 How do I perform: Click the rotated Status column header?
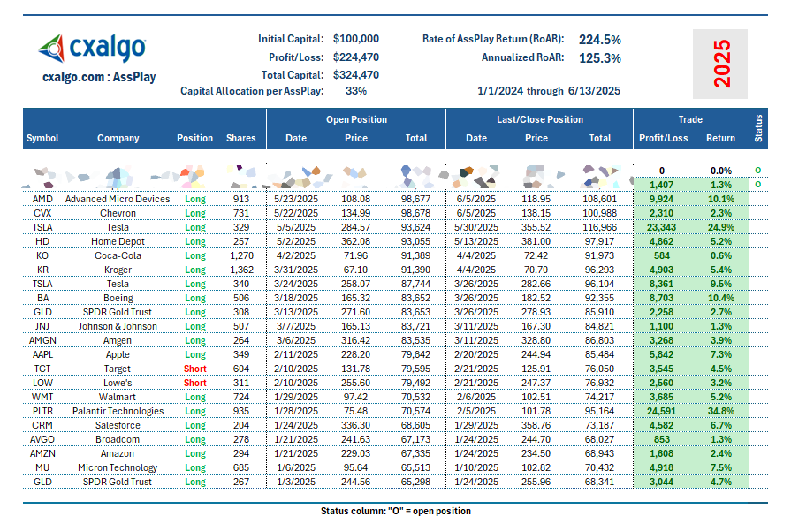(x=758, y=128)
